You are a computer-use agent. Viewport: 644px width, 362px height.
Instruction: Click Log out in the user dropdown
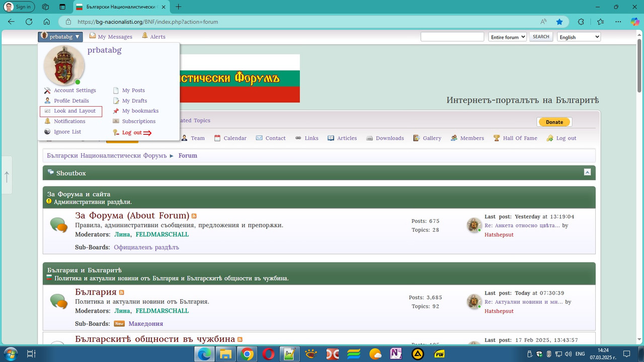point(133,133)
